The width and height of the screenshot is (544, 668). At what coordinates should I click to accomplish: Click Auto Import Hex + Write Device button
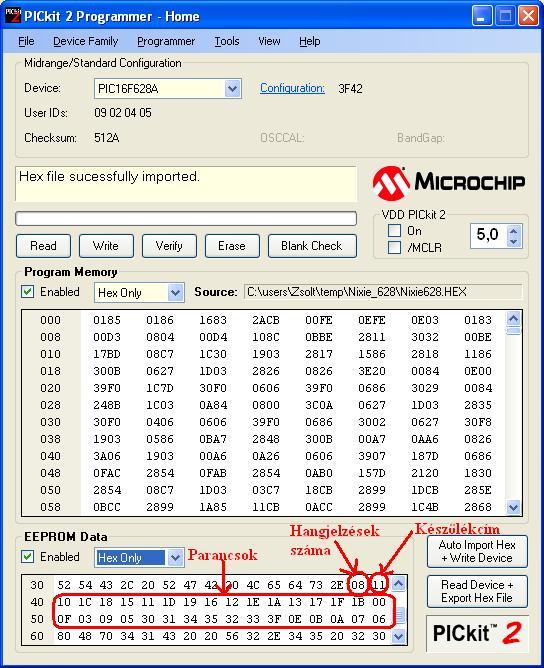[477, 551]
